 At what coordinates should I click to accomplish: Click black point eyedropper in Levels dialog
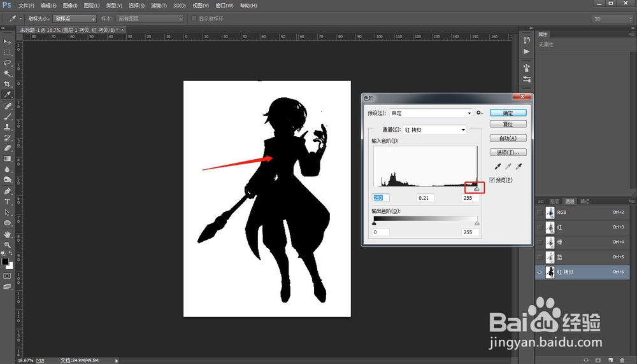pos(497,166)
